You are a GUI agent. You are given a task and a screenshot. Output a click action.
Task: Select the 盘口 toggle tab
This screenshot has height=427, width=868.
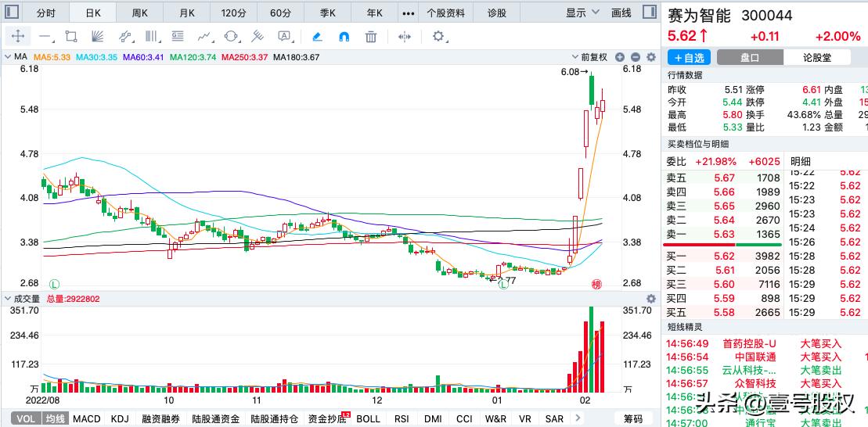pyautogui.click(x=750, y=58)
